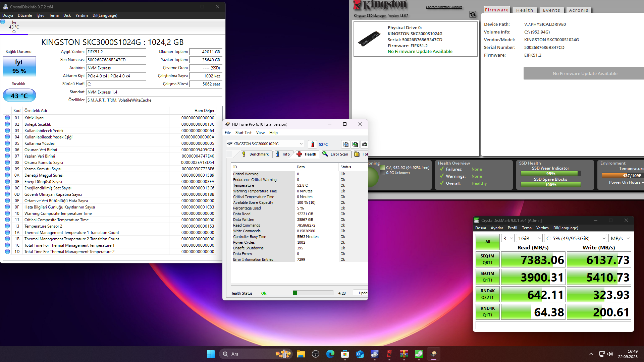Click status dot for Güvenli Olmayan Kapatma Sayısı

(x=7, y=194)
